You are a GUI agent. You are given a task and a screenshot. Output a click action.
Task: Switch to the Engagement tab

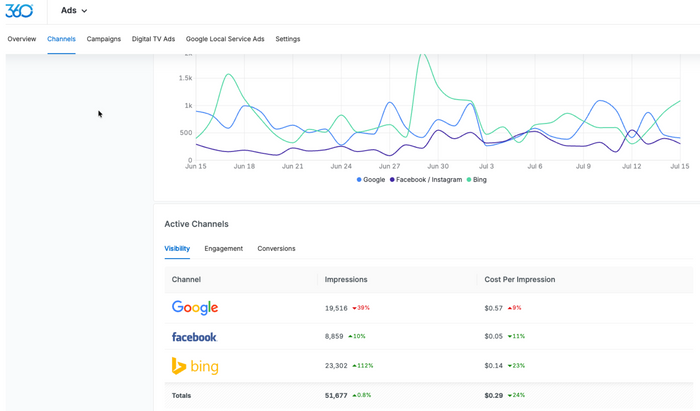point(224,249)
